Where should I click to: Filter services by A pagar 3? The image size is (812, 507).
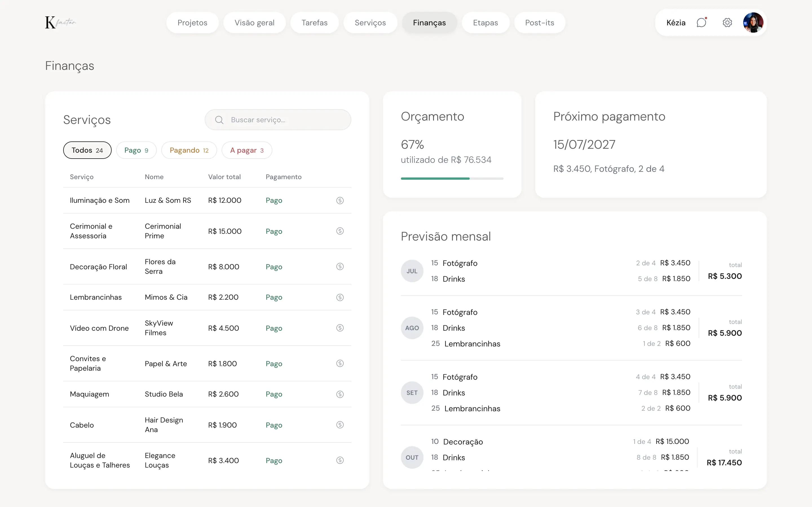tap(247, 150)
